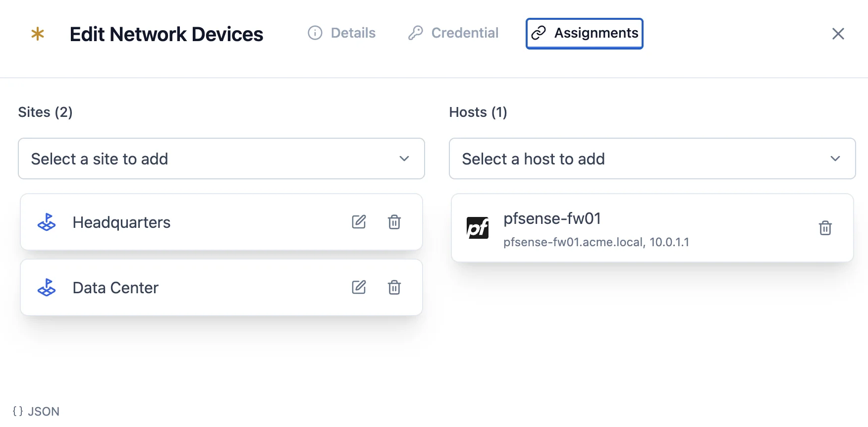Click the pfsense-fw01 host name

(552, 218)
